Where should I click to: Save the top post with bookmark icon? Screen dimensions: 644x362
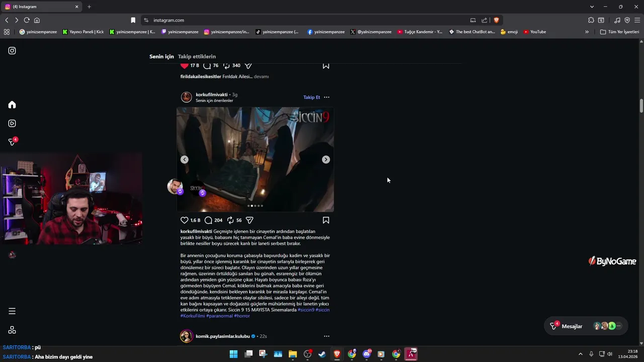[326, 65]
